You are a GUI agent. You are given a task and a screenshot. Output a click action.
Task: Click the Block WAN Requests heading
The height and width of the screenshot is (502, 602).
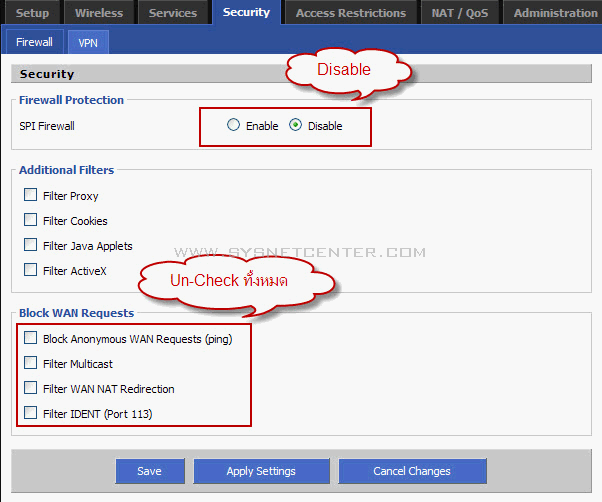coord(76,313)
